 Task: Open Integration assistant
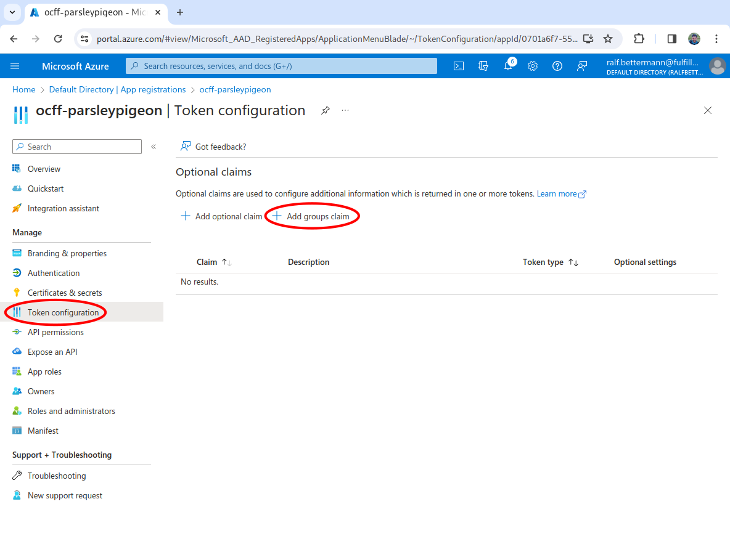tap(64, 208)
